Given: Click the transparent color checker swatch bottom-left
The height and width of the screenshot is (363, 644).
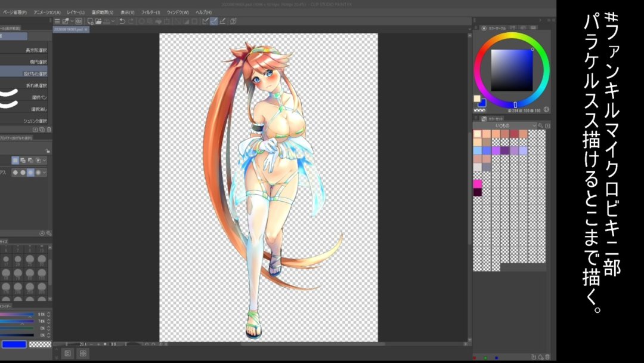Looking at the screenshot, I should tap(41, 344).
